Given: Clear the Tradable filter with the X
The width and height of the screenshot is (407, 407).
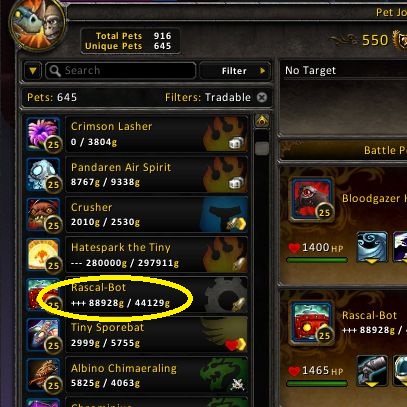Looking at the screenshot, I should pos(262,97).
